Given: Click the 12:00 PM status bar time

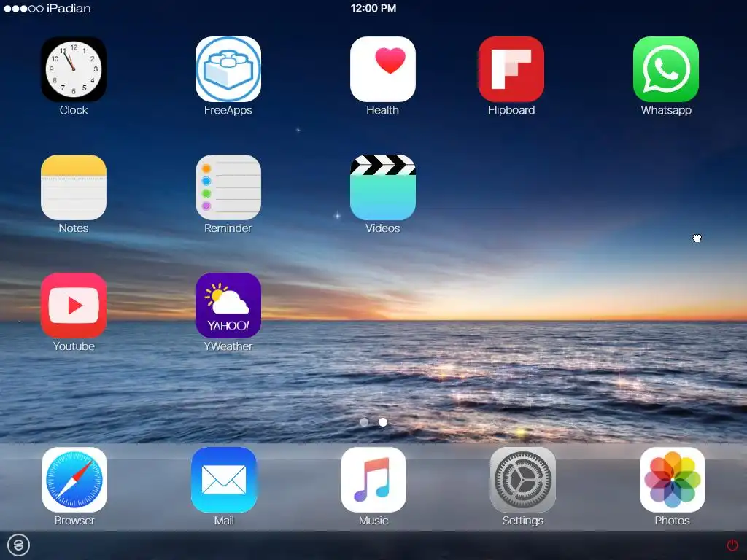Looking at the screenshot, I should click(x=373, y=8).
